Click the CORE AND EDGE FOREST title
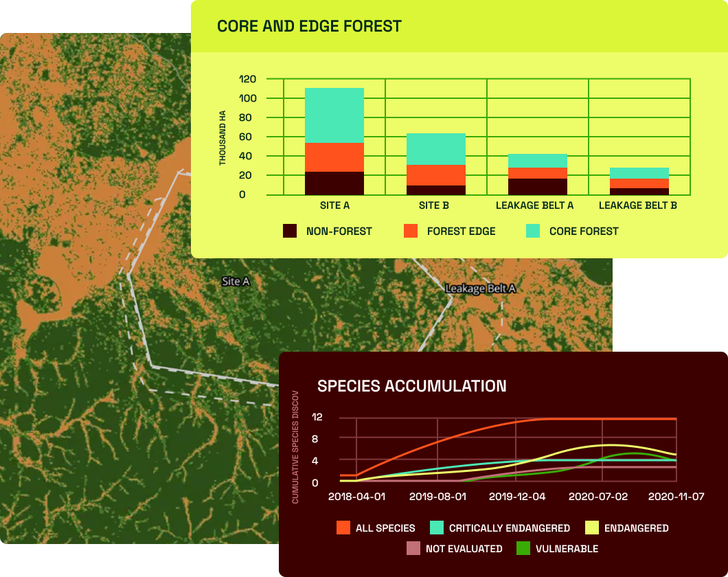Screen dimensions: 728x577 309,26
